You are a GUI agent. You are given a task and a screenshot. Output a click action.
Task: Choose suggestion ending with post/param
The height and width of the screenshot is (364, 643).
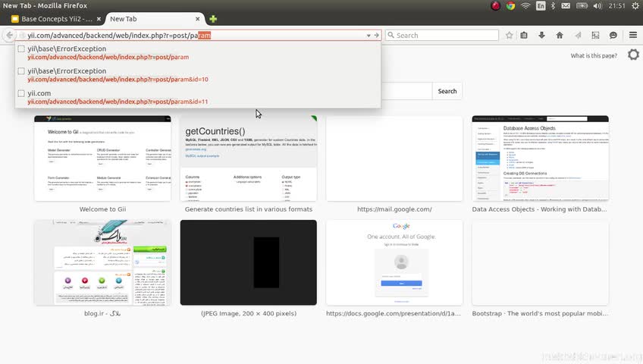click(x=198, y=52)
